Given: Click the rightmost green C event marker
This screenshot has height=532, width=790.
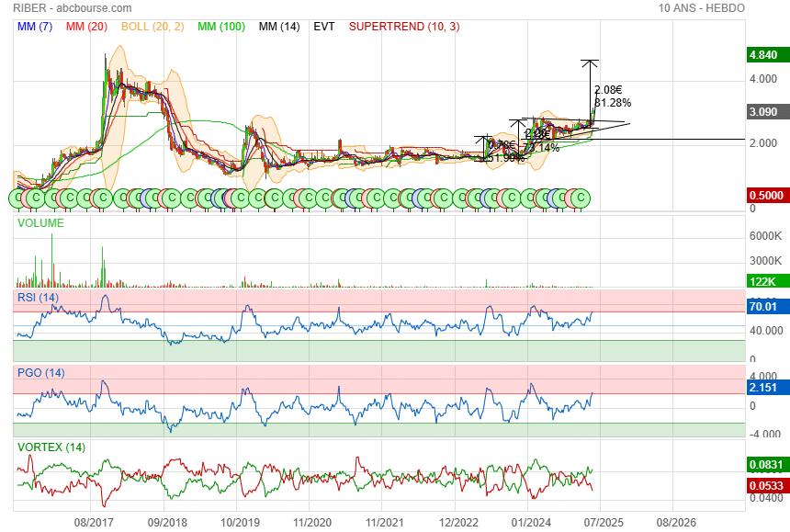Looking at the screenshot, I should pyautogui.click(x=579, y=198).
